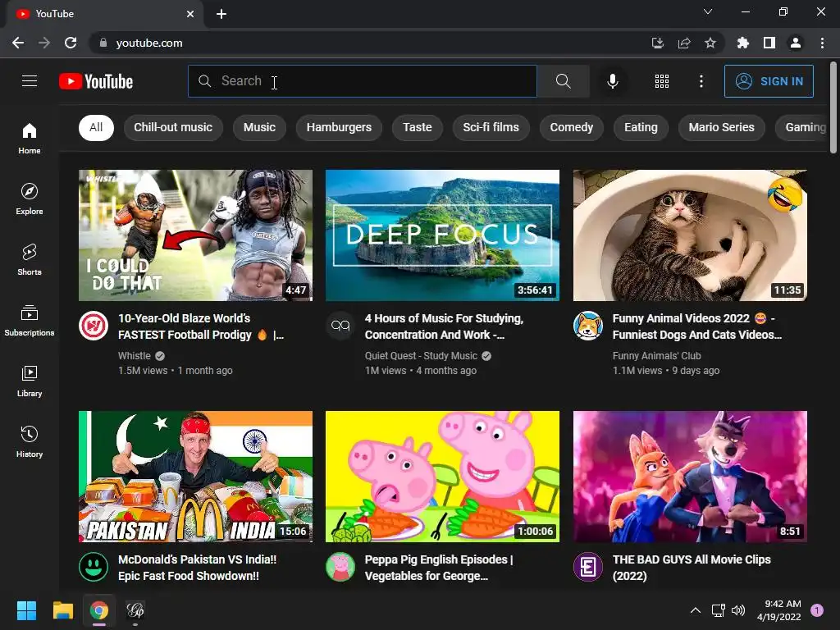Screen dimensions: 840x630
Task: Open the Peppa Pig channel avatar
Action: point(340,567)
